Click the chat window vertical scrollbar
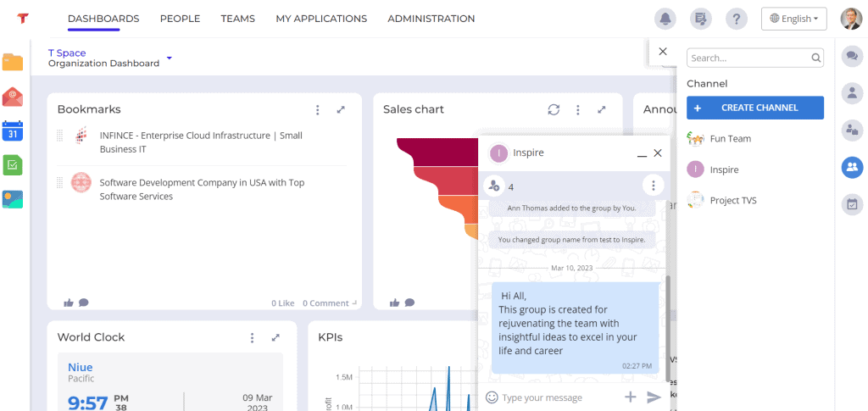Screen dimensions: 868x411 (667, 329)
